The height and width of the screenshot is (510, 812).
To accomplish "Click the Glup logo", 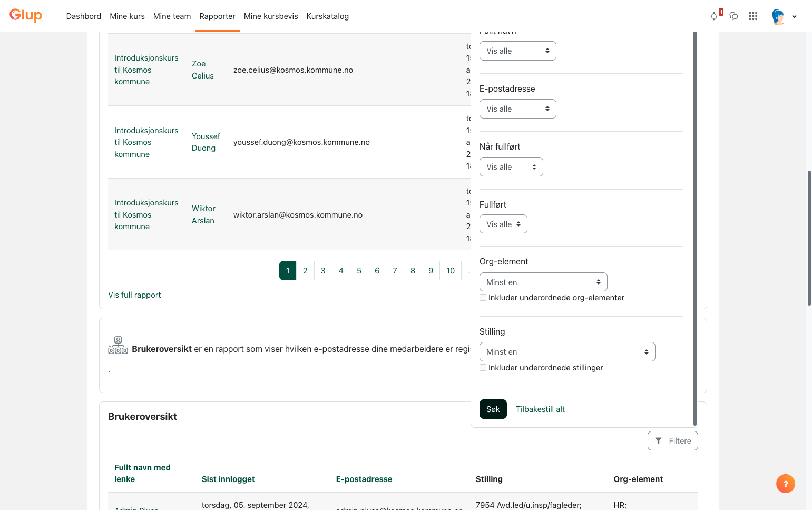I will [26, 15].
